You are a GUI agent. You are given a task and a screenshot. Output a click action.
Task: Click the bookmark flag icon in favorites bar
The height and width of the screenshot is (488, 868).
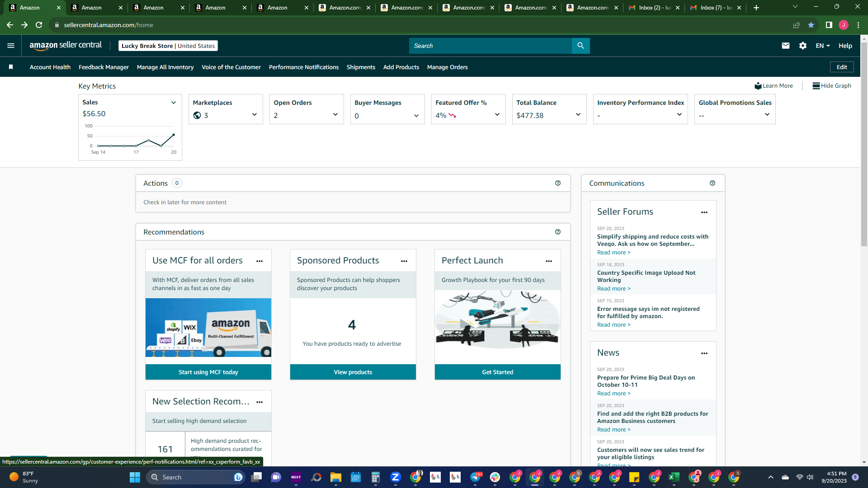(x=11, y=67)
